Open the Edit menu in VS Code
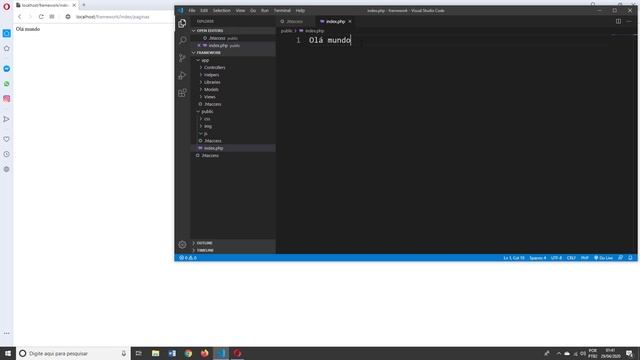The image size is (640, 360). pos(204,11)
